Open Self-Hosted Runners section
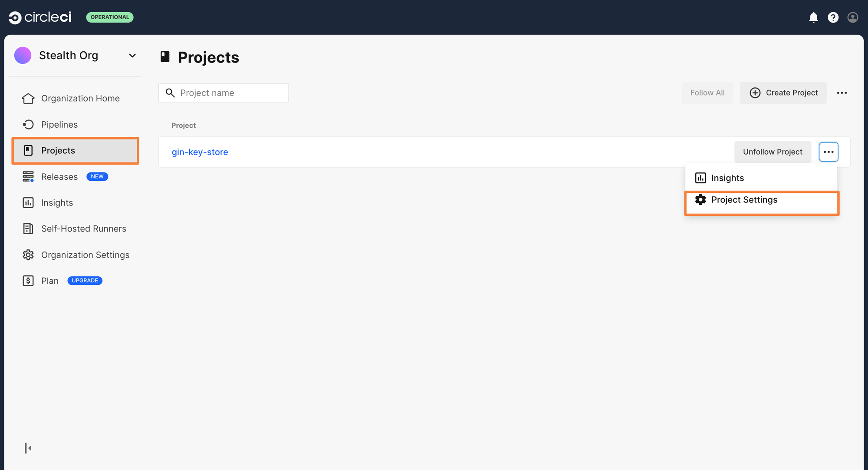 [83, 228]
